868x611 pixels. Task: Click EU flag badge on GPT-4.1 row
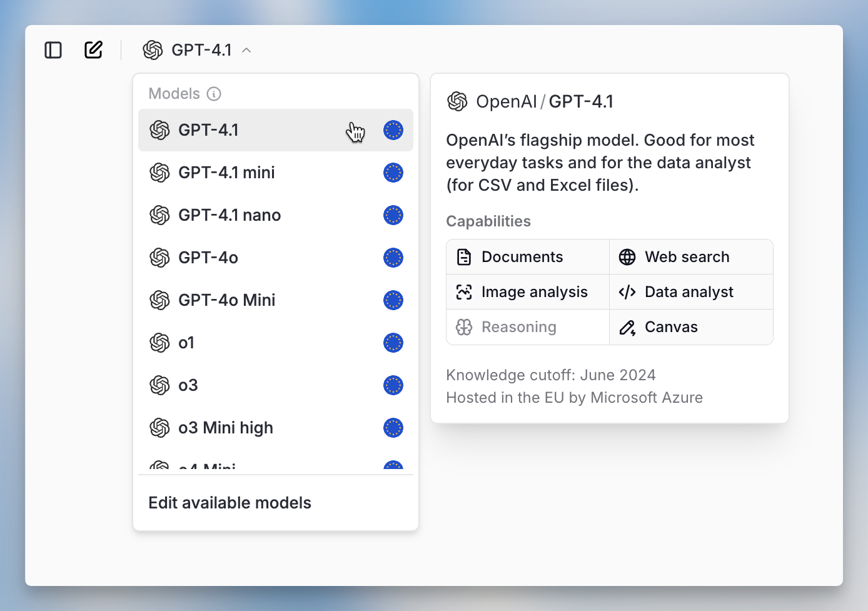coord(393,130)
